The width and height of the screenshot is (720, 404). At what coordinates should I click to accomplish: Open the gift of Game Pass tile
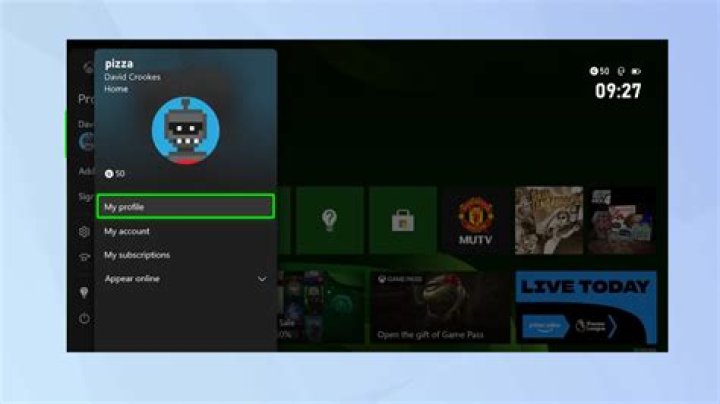(440, 308)
